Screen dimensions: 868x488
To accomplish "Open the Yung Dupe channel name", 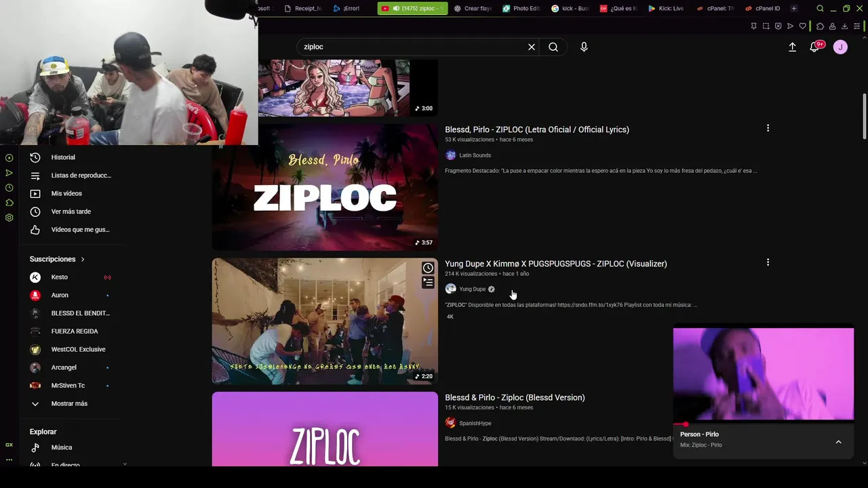I will 473,289.
